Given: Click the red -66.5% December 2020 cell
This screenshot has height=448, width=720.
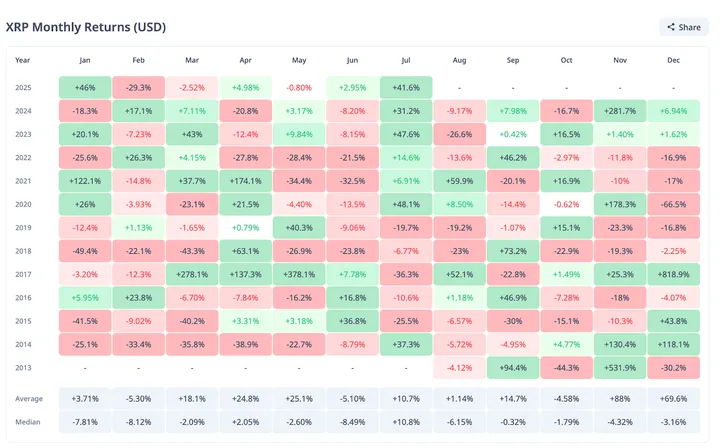Looking at the screenshot, I should [673, 204].
